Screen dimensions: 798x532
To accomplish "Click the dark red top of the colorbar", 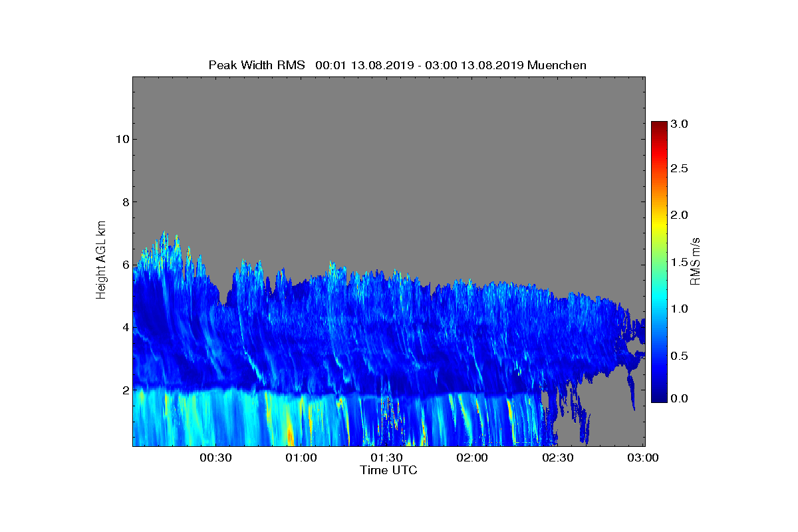I will 658,125.
